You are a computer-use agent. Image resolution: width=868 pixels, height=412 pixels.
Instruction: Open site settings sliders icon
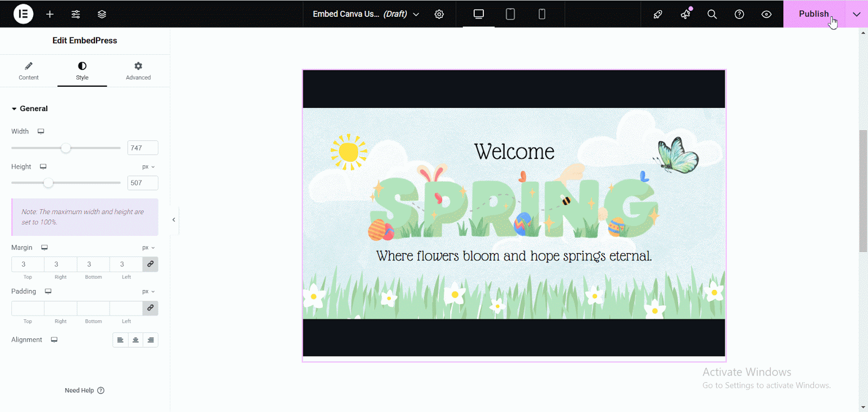(x=76, y=14)
